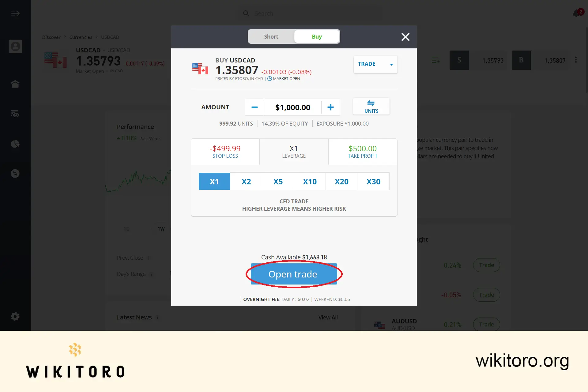Image resolution: width=588 pixels, height=392 pixels.
Task: Toggle the X1 leverage selection
Action: 214,181
